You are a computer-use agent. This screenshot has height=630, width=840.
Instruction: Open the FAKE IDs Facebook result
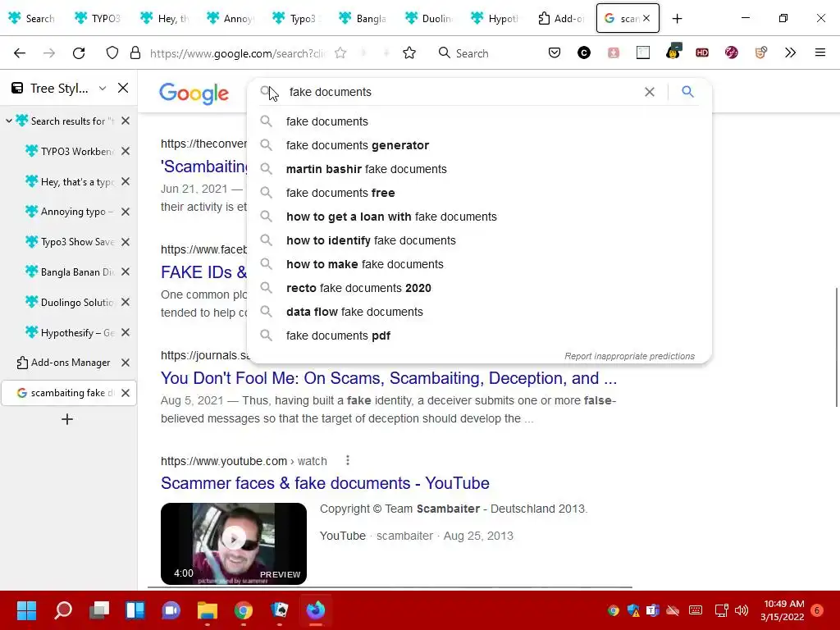point(203,272)
